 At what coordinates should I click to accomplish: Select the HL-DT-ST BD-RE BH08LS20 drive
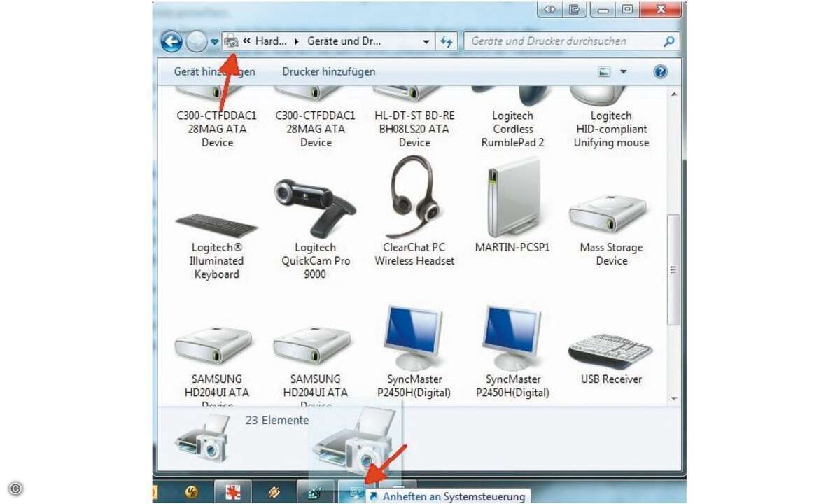414,118
